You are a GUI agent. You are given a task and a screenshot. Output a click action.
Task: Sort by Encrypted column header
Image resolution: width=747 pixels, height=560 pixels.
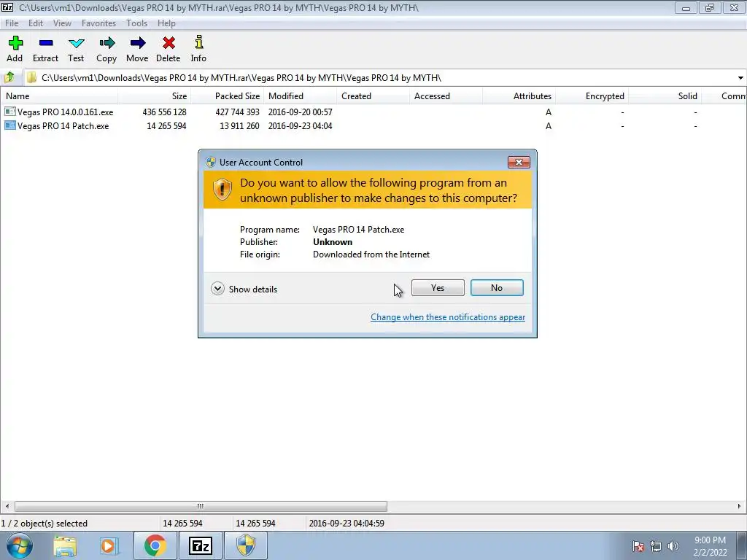[592, 96]
